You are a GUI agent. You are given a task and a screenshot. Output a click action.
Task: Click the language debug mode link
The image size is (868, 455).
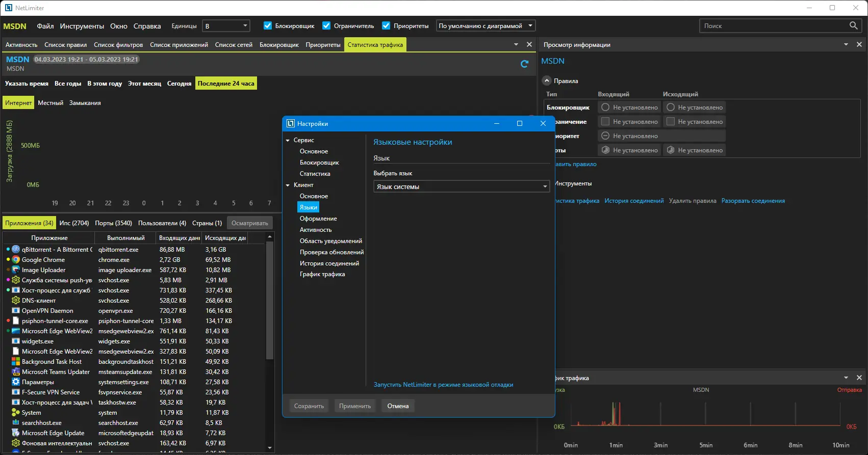point(443,385)
